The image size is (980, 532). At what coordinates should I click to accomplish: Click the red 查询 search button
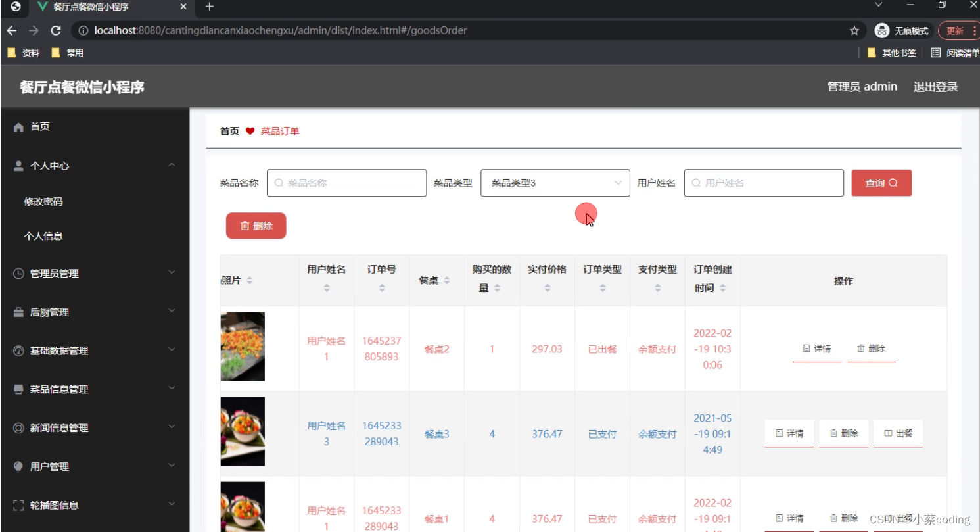click(881, 183)
